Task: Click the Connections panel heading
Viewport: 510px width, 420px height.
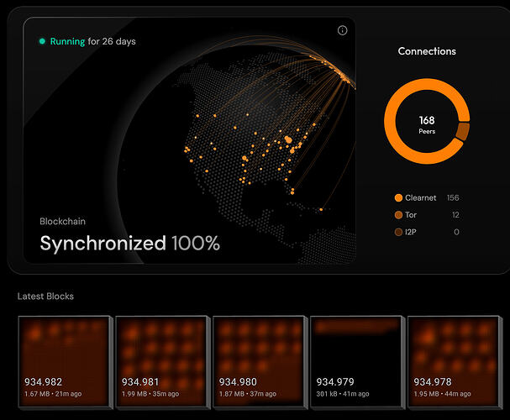Action: [427, 51]
